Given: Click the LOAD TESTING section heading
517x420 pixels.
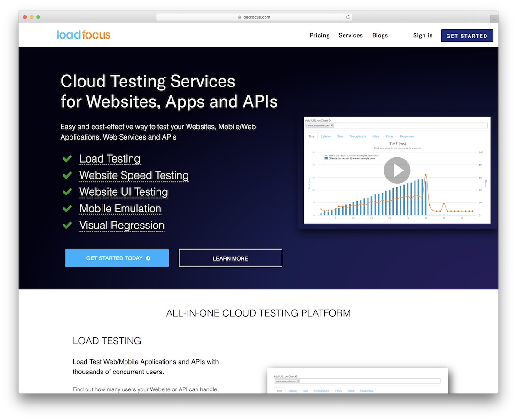Looking at the screenshot, I should point(107,341).
